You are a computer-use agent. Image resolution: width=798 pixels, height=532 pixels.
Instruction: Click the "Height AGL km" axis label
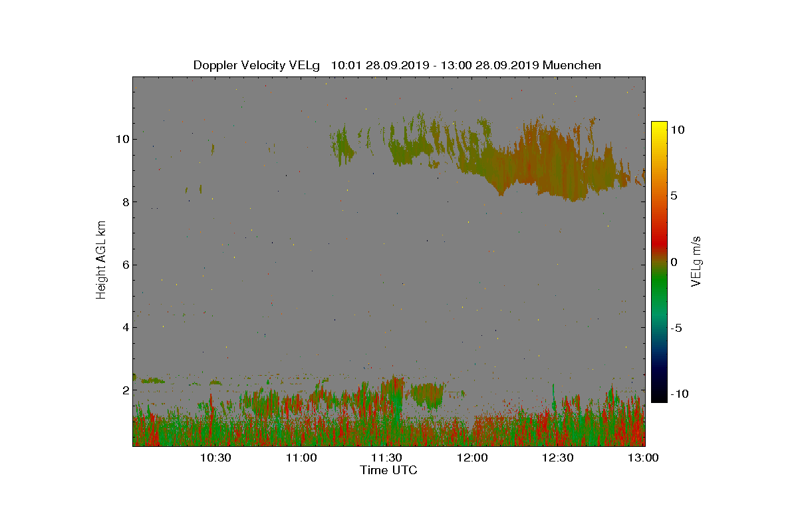101,259
